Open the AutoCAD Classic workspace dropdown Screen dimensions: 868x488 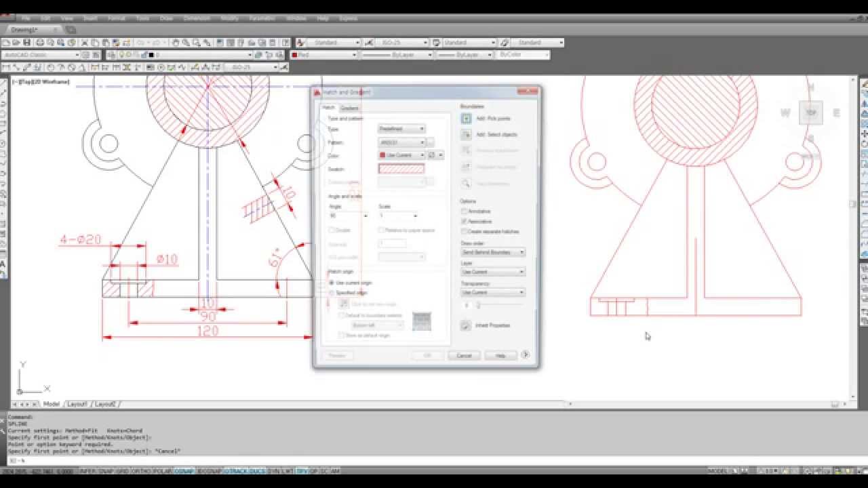coord(41,55)
